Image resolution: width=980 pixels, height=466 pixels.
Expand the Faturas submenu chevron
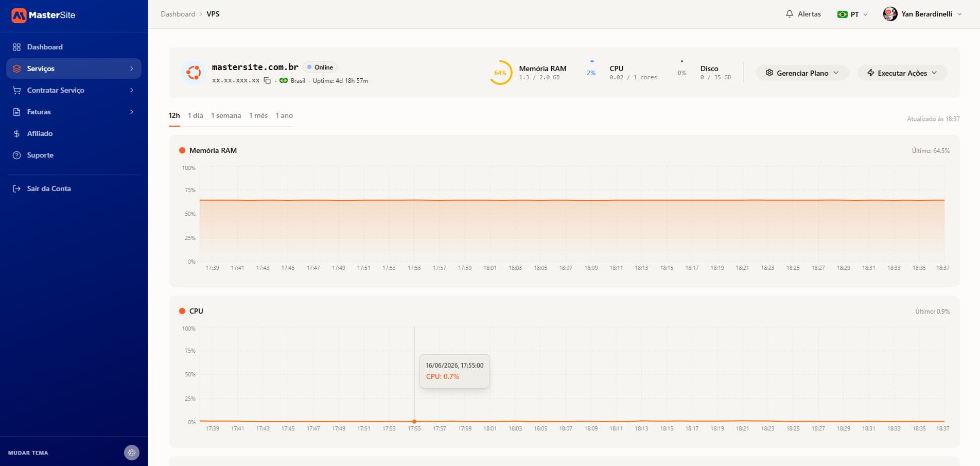click(x=132, y=112)
